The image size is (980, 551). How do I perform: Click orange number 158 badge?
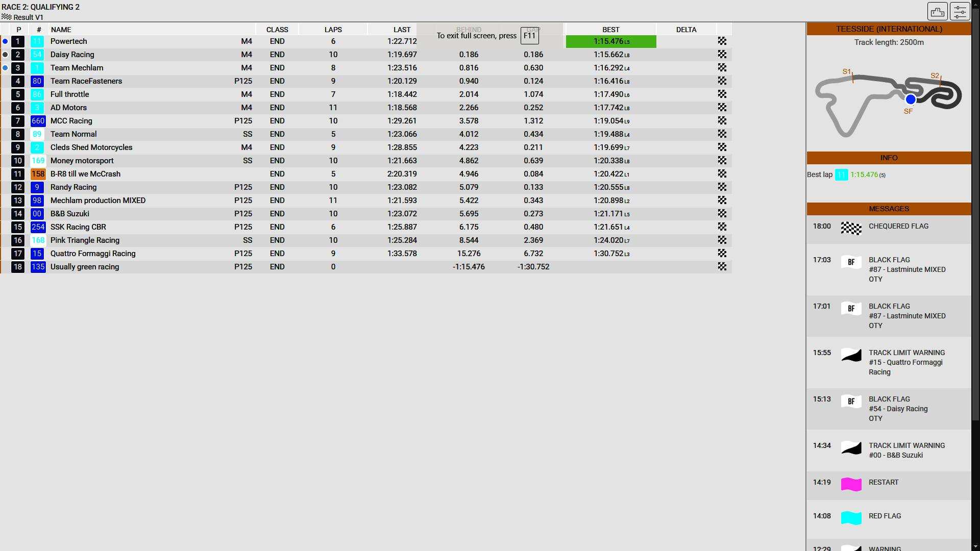38,174
